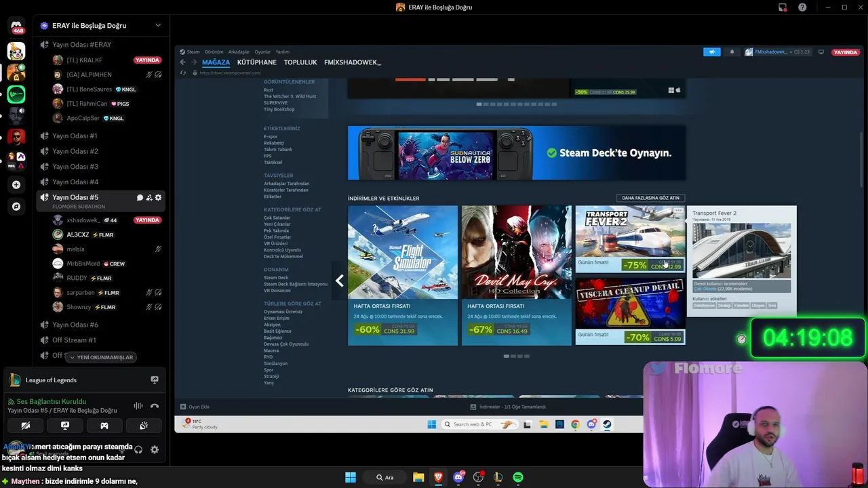Viewport: 868px width, 488px height.
Task: Open the Discord inbox icon in title bar
Action: (783, 7)
